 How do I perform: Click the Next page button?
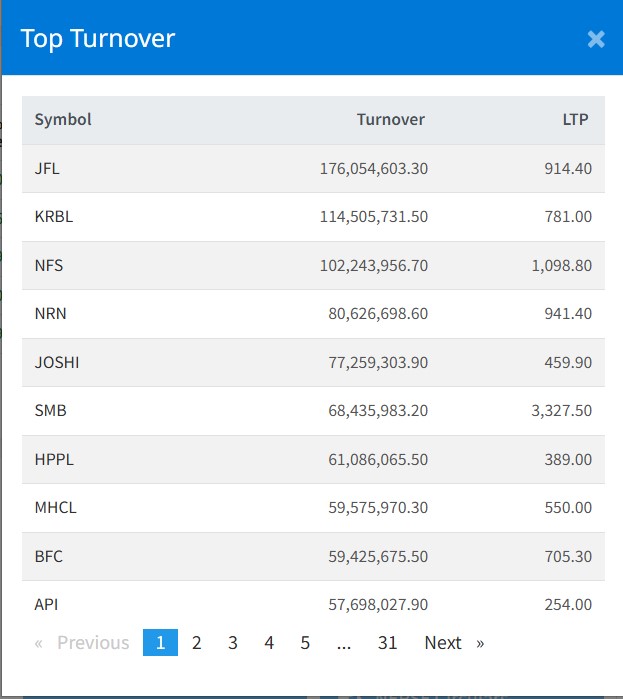click(453, 643)
